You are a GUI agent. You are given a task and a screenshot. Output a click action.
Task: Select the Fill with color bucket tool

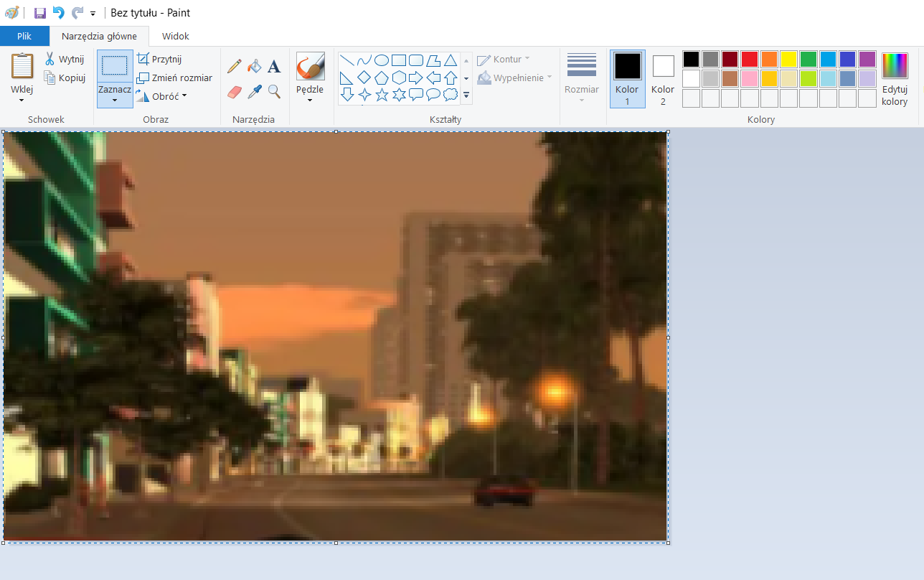[x=254, y=67]
